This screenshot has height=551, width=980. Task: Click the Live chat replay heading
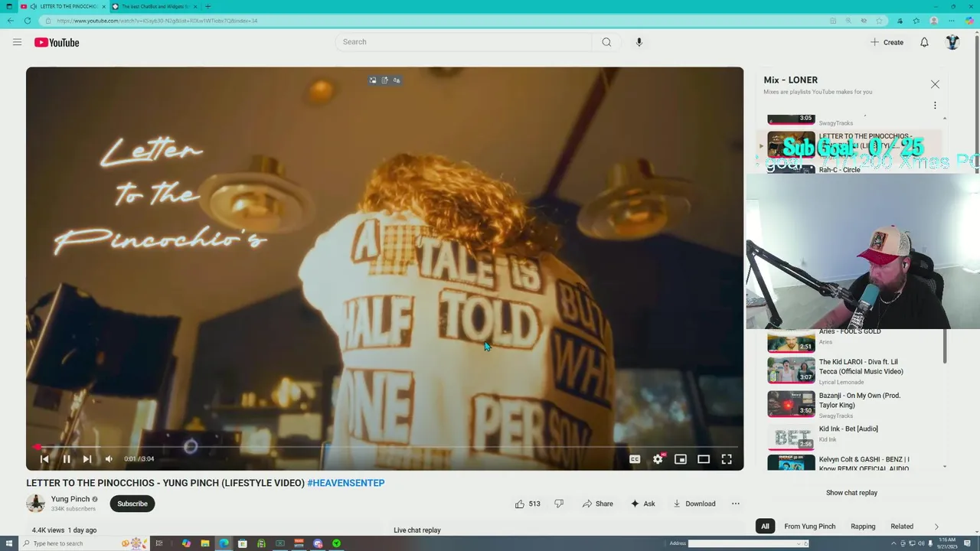tap(417, 530)
